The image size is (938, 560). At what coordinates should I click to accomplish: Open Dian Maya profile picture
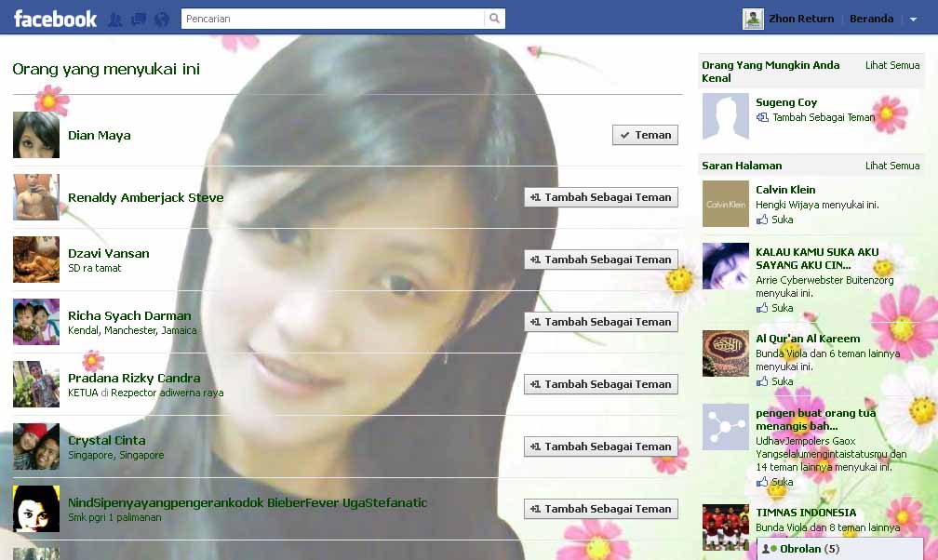36,135
